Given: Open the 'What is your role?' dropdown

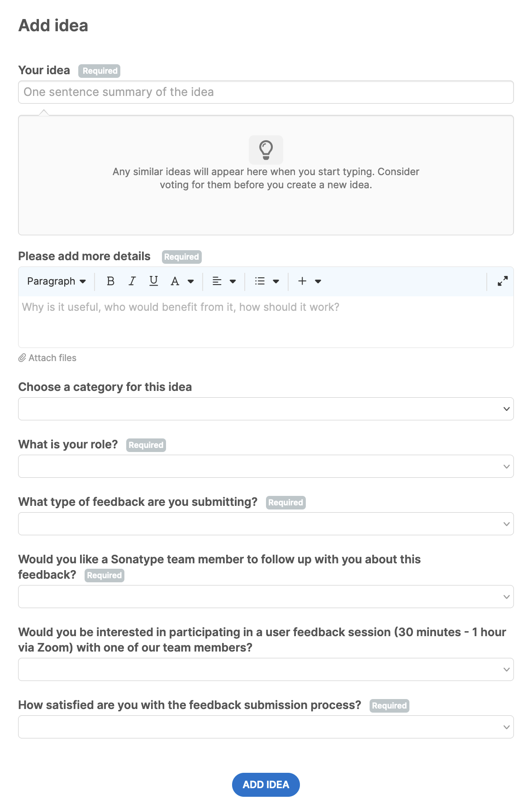Looking at the screenshot, I should 266,466.
